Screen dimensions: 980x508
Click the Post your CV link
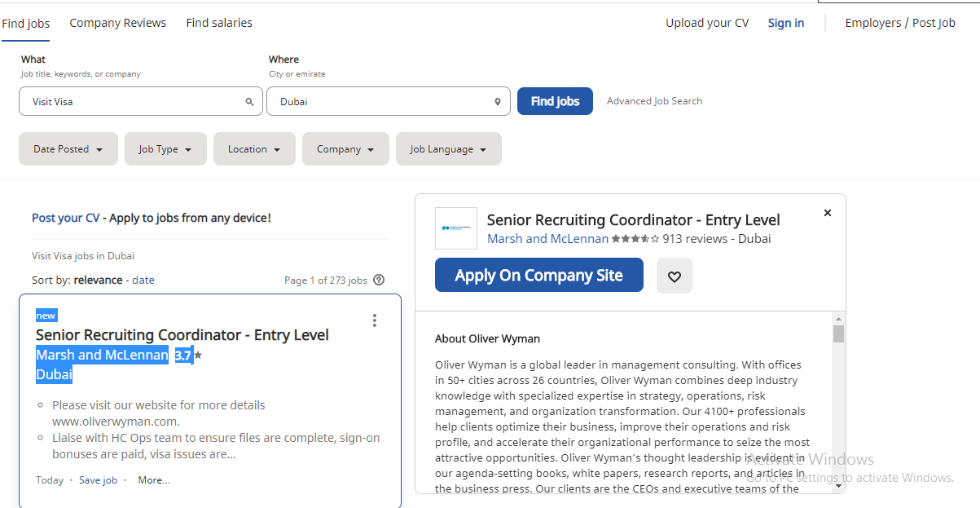66,218
